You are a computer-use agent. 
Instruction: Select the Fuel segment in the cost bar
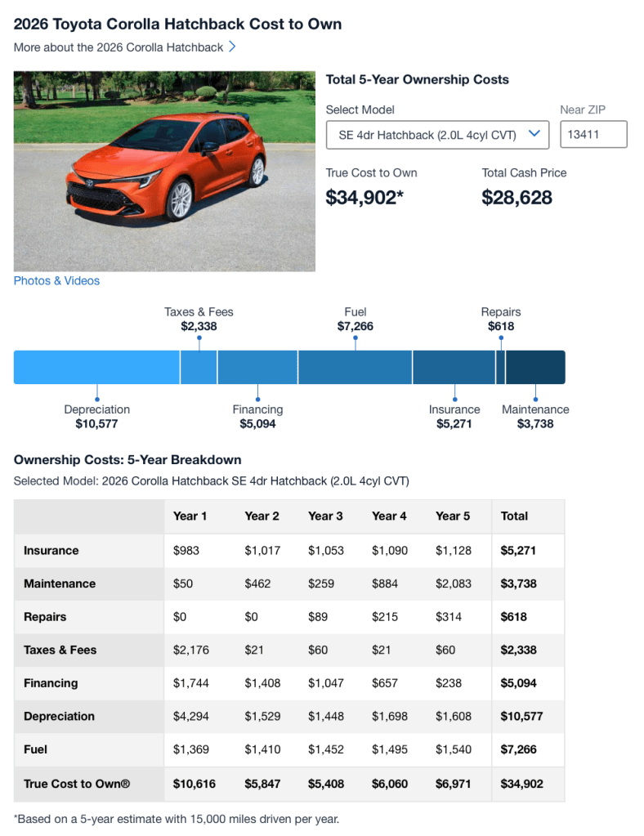pos(355,368)
